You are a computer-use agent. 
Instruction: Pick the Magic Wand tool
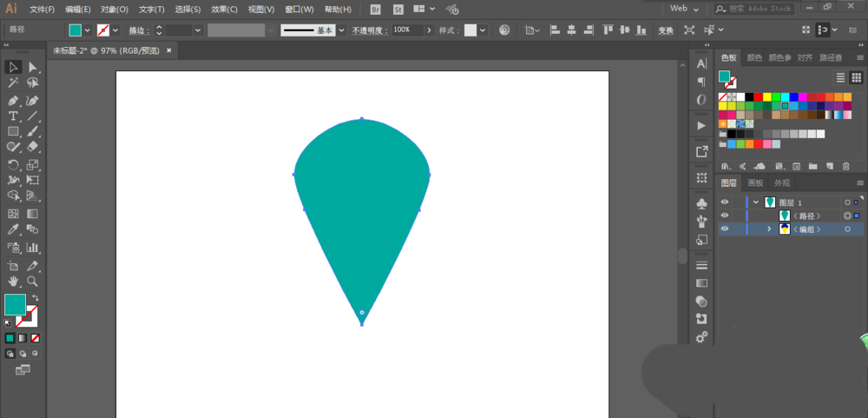click(x=13, y=83)
